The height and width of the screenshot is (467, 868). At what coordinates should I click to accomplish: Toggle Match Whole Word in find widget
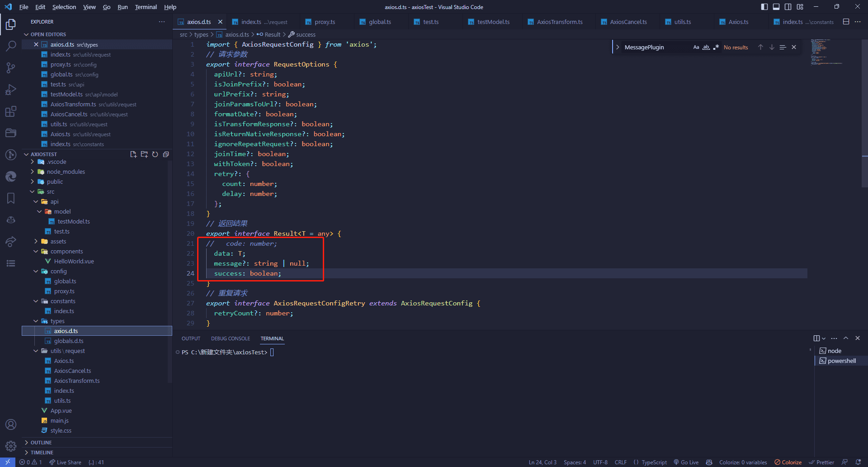pos(706,47)
